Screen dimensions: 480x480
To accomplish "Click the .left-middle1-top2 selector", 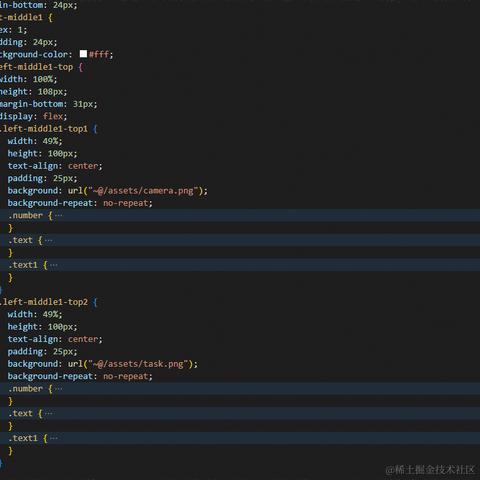I will click(44, 302).
